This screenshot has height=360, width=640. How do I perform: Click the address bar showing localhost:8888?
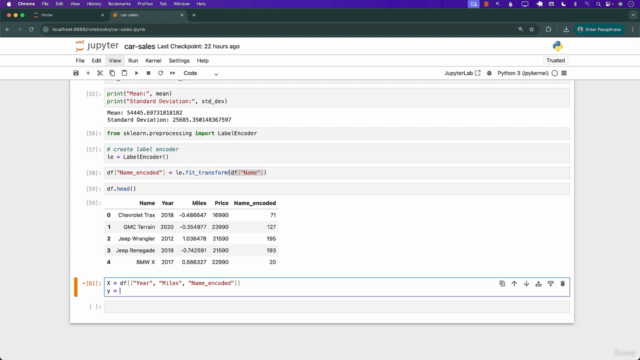(278, 29)
